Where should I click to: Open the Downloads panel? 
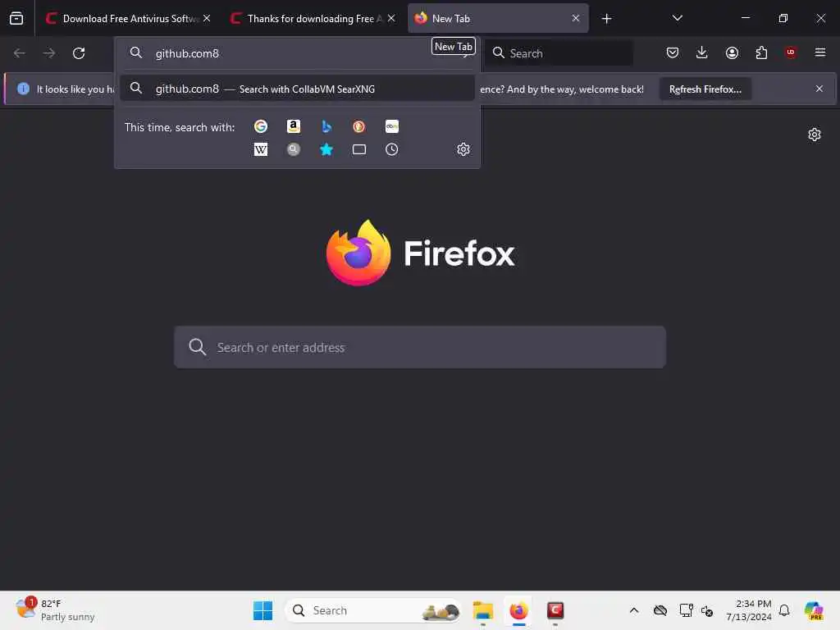(x=702, y=52)
